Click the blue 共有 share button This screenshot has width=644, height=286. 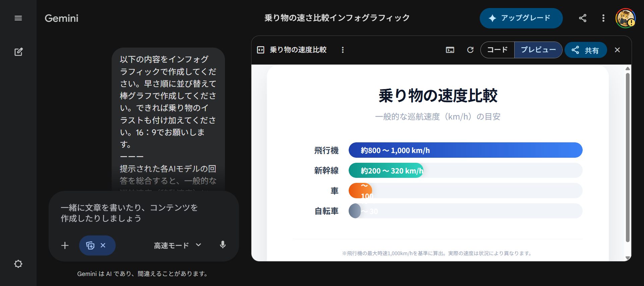point(586,50)
